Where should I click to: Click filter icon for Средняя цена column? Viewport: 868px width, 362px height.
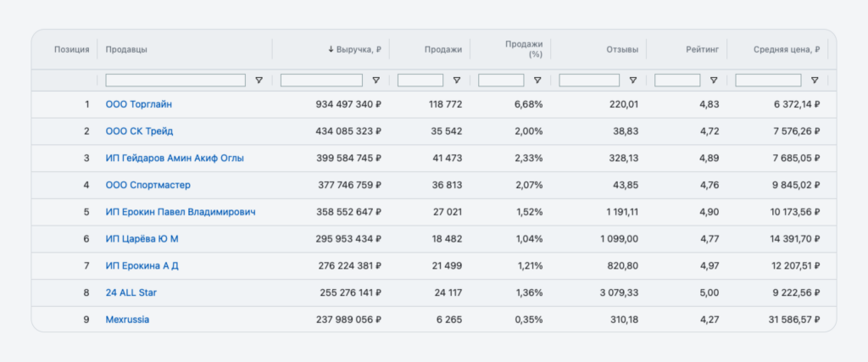[x=814, y=81]
